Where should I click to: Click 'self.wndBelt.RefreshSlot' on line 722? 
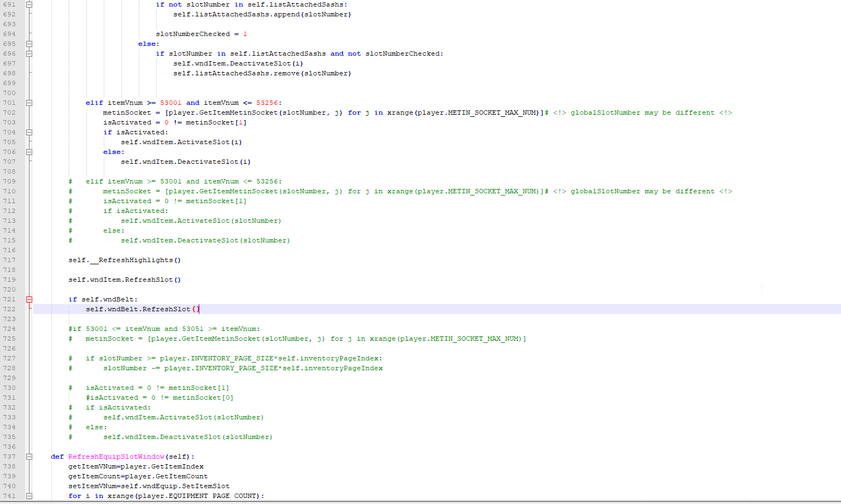pyautogui.click(x=138, y=309)
